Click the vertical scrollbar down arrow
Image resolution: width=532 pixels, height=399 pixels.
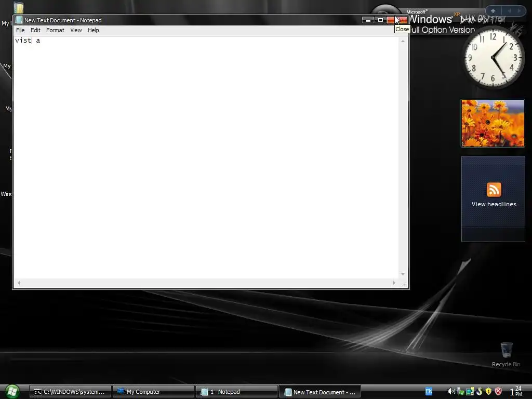point(403,274)
